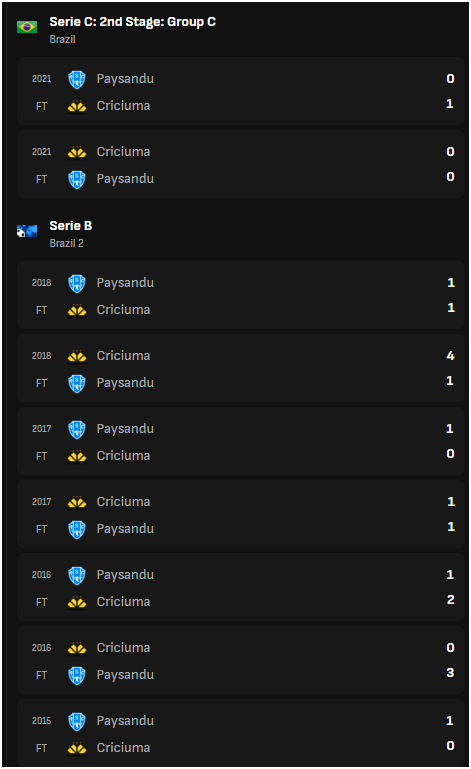This screenshot has height=769, width=471.
Task: Click Paysandu crest in 2018 1-1 home match
Action: coord(77,283)
